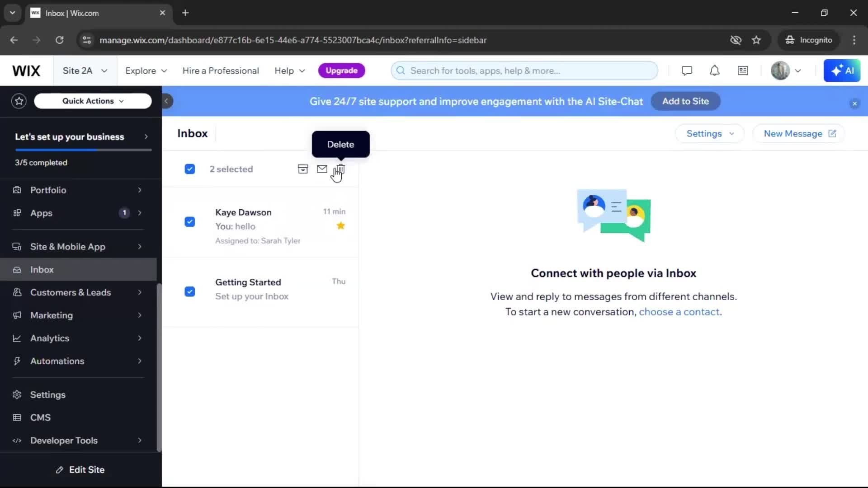Open Hire a Professional
The image size is (868, 488).
point(221,70)
